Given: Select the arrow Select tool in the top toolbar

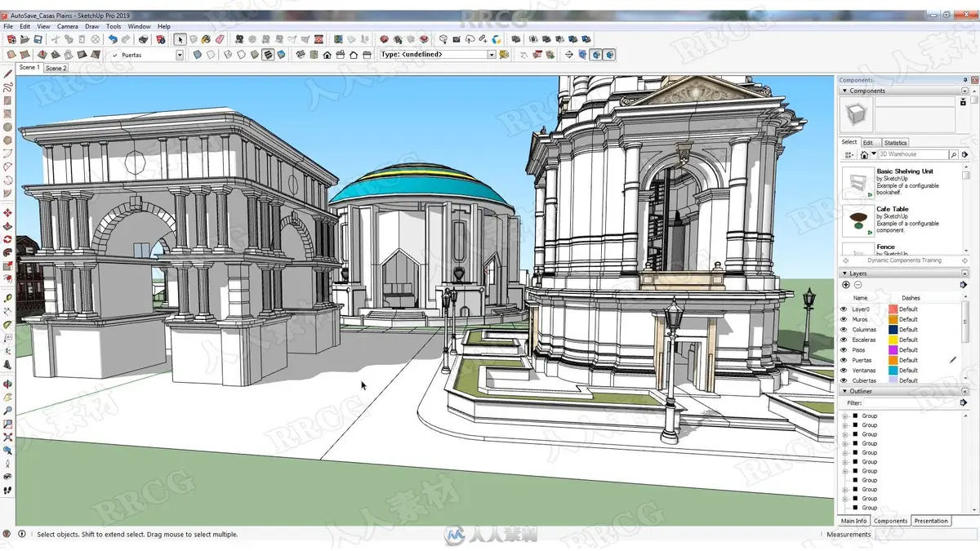Looking at the screenshot, I should tap(180, 38).
